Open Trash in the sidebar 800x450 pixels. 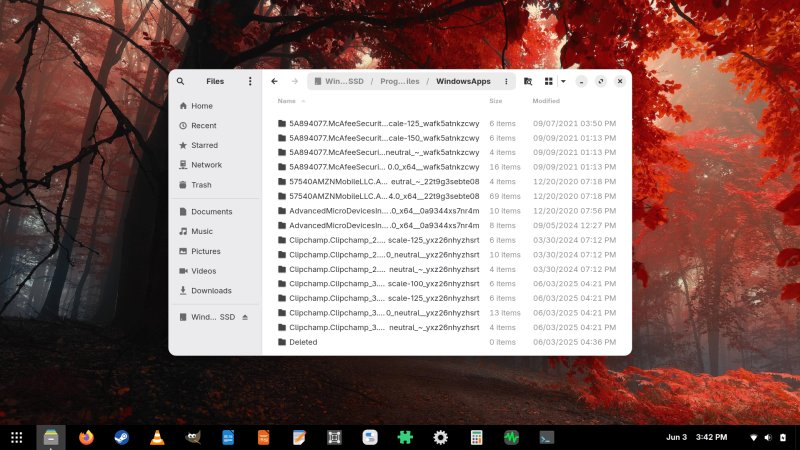(201, 185)
